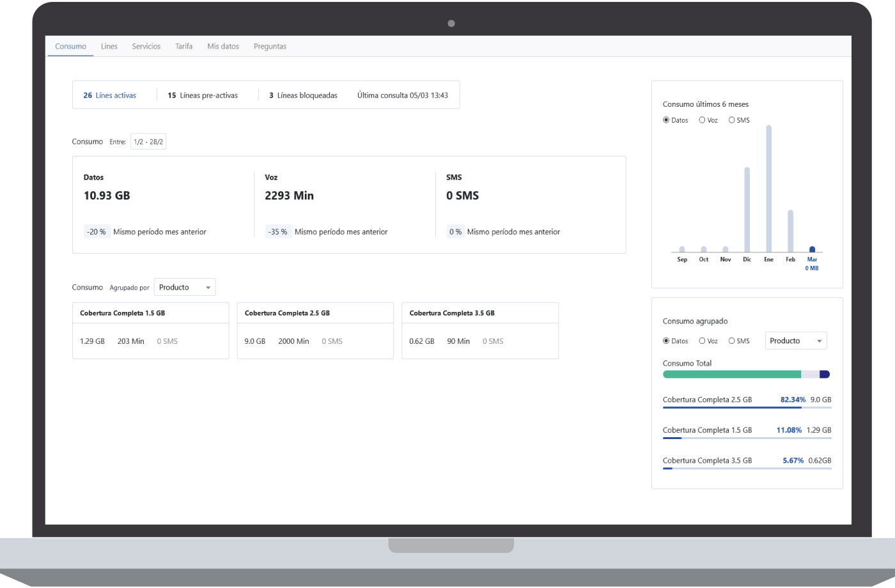Open the Cobertura Completa 1.5 GB card
Screen dimensions: 895x588
[151, 330]
